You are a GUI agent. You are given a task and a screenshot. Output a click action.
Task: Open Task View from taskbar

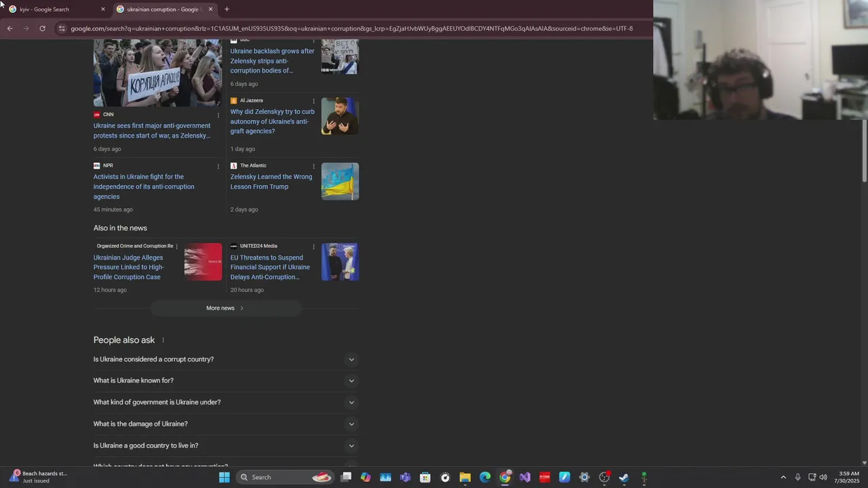pos(346,477)
